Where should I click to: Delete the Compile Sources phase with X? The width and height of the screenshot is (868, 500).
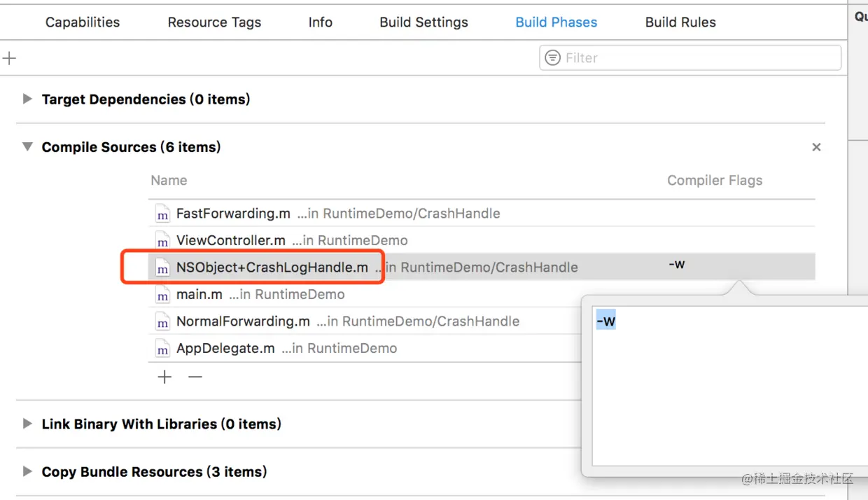point(816,147)
